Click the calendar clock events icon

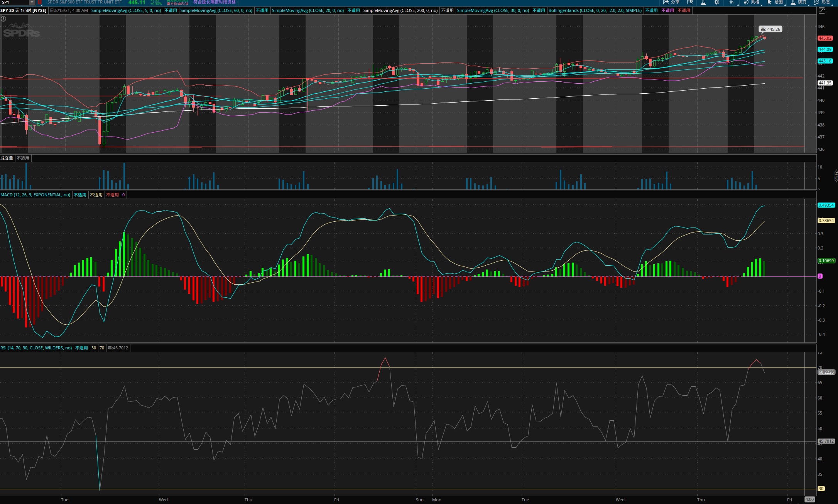click(x=690, y=2)
